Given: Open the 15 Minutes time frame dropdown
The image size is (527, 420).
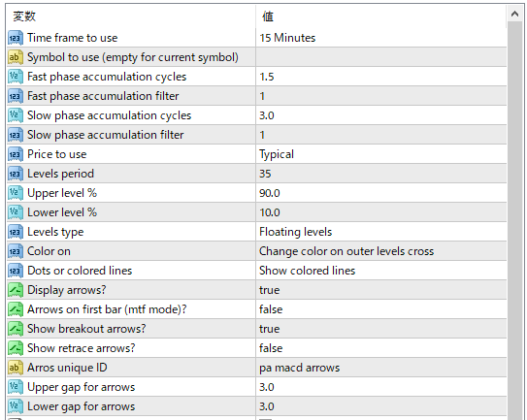Looking at the screenshot, I should click(381, 38).
